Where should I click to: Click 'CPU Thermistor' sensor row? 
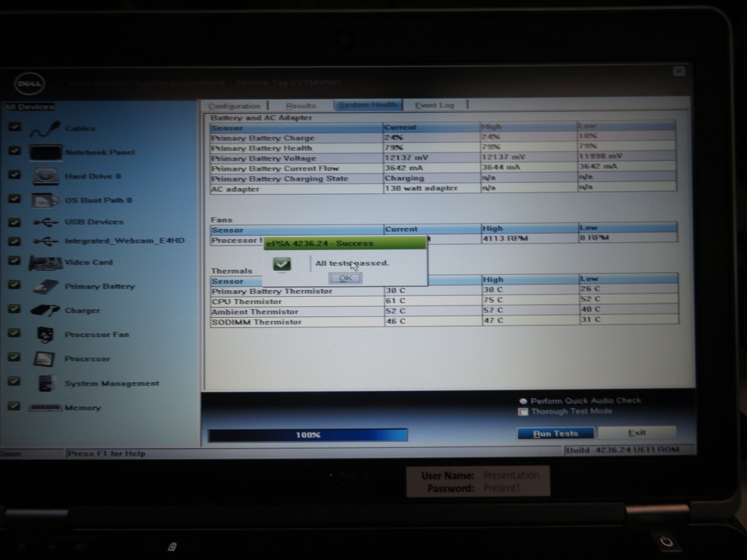coord(444,301)
